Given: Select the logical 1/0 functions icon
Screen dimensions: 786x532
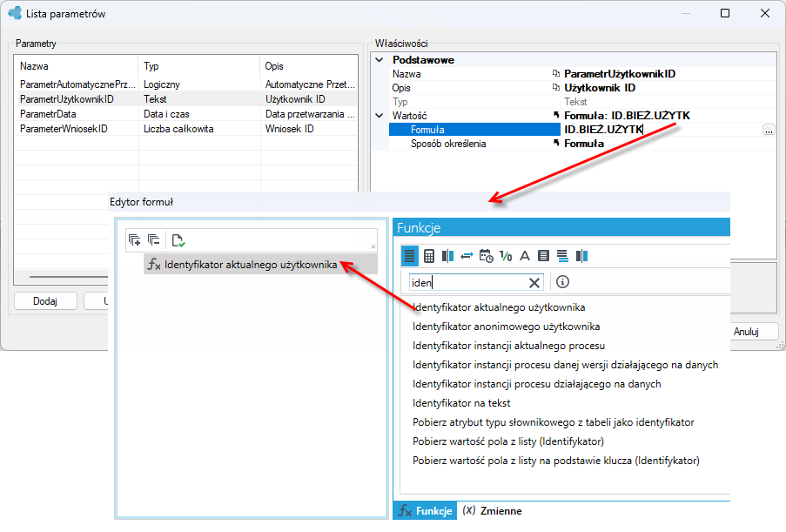Looking at the screenshot, I should pos(506,256).
